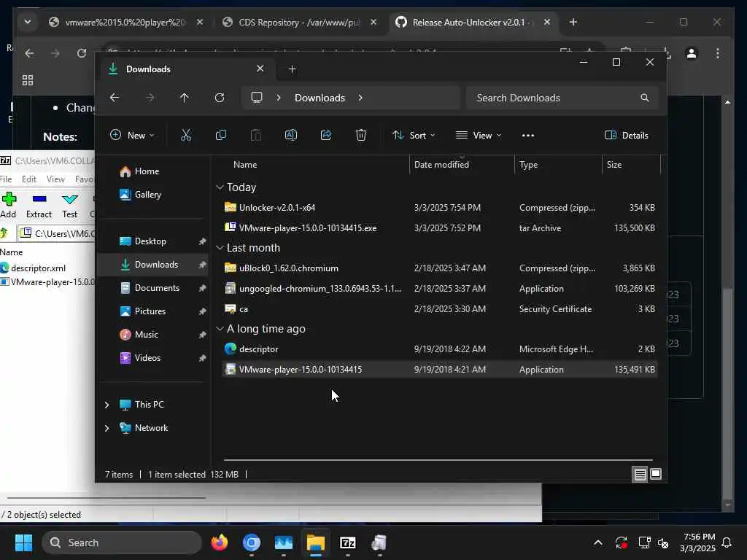Image resolution: width=747 pixels, height=560 pixels.
Task: Open the View dropdown menu
Action: coord(479,136)
